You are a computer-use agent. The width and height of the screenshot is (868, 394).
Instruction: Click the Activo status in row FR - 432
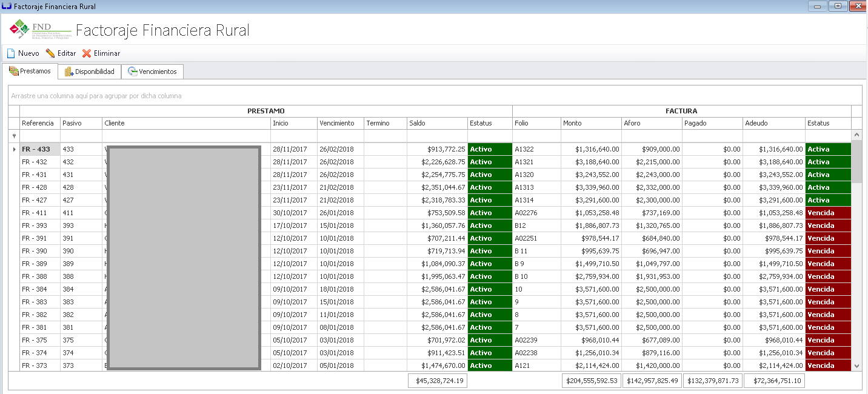tap(490, 162)
